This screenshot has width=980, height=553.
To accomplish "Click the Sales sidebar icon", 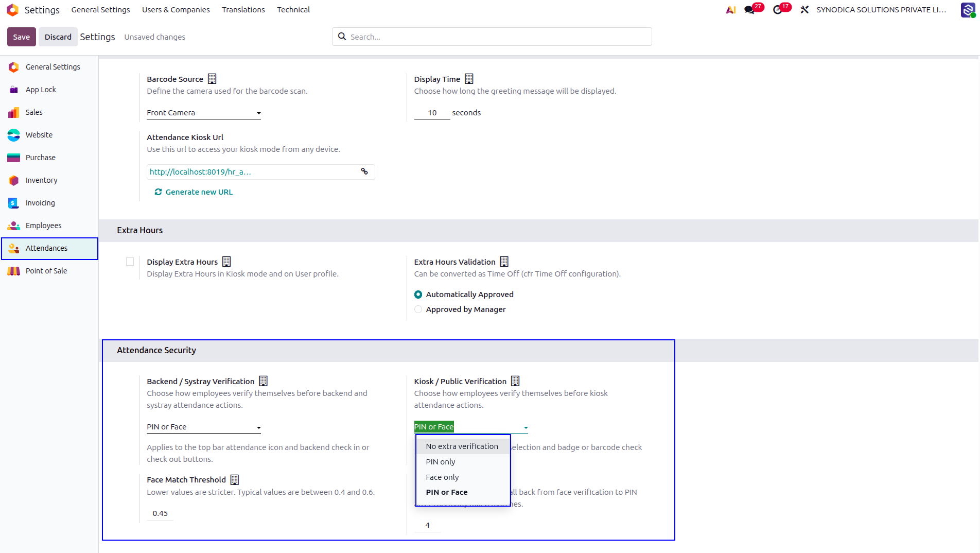I will 14,112.
